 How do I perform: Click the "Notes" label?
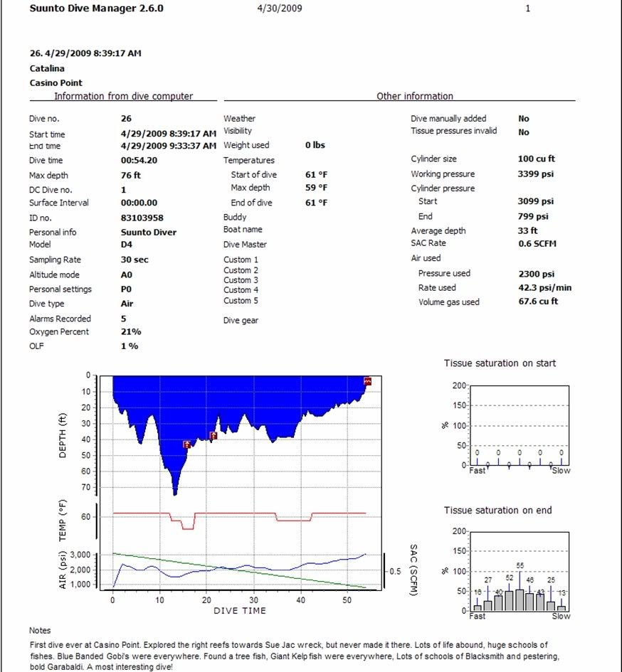pos(40,631)
